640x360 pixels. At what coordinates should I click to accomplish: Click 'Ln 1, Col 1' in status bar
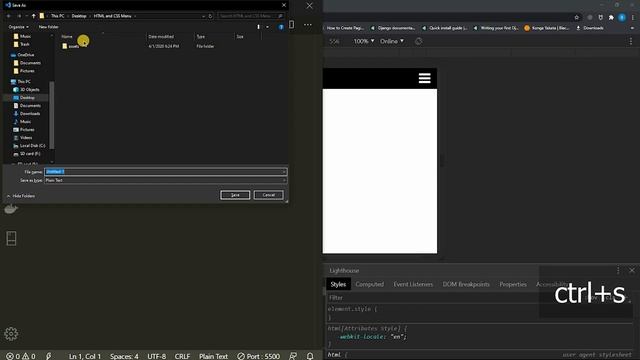pyautogui.click(x=85, y=356)
